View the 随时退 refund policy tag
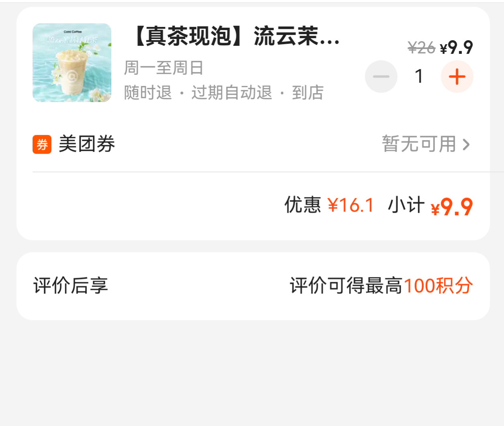504x426 pixels. [148, 93]
